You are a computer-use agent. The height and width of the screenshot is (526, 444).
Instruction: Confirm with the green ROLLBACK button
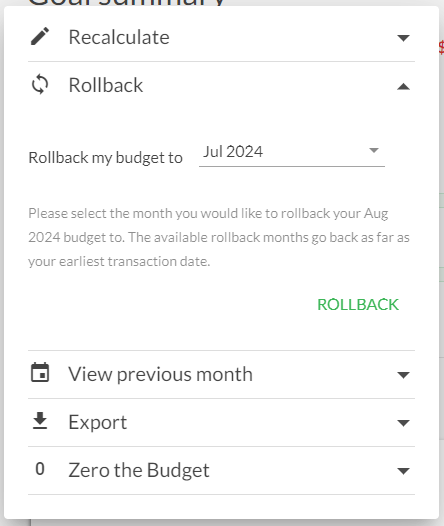coord(358,305)
